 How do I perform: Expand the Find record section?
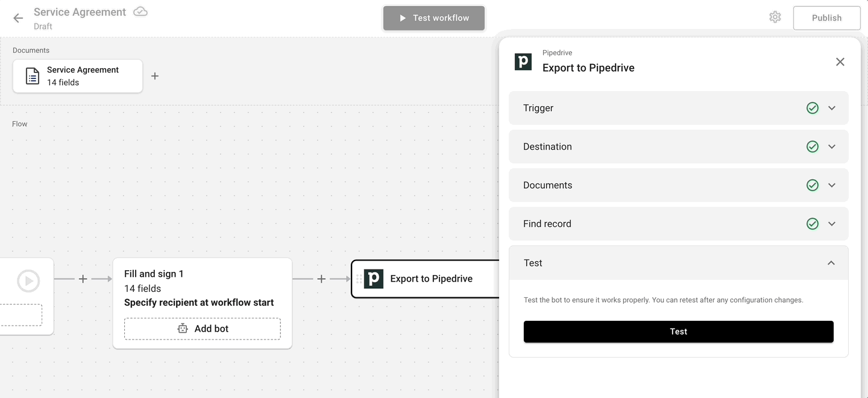point(679,224)
